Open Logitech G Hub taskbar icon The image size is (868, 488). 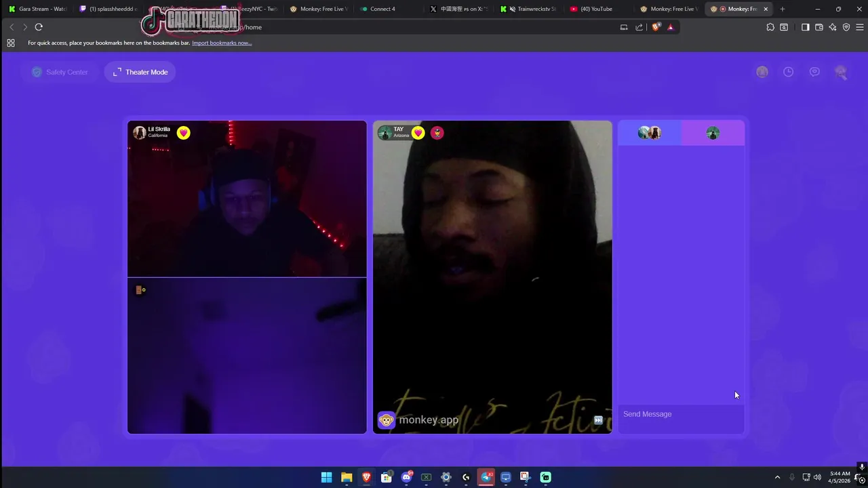466,477
